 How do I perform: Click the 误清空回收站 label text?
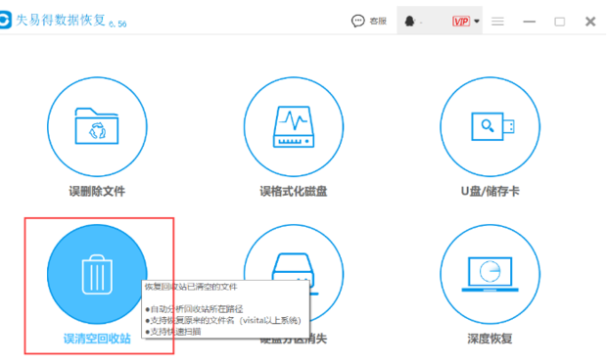coord(97,339)
